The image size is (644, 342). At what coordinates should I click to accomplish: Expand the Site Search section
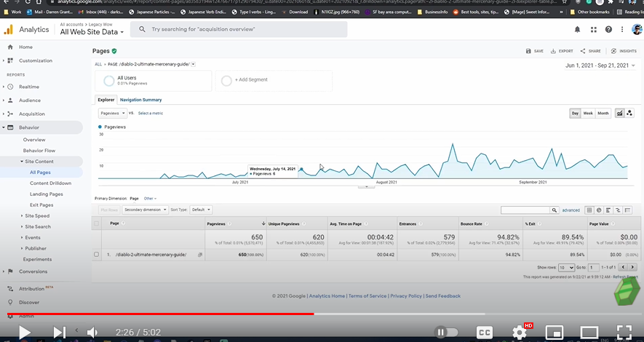click(37, 226)
